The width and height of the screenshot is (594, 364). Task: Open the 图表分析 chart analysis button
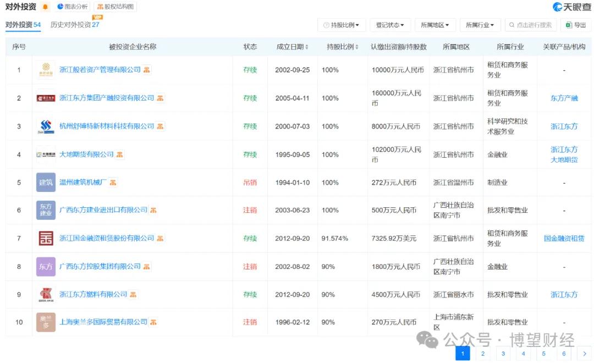[72, 7]
